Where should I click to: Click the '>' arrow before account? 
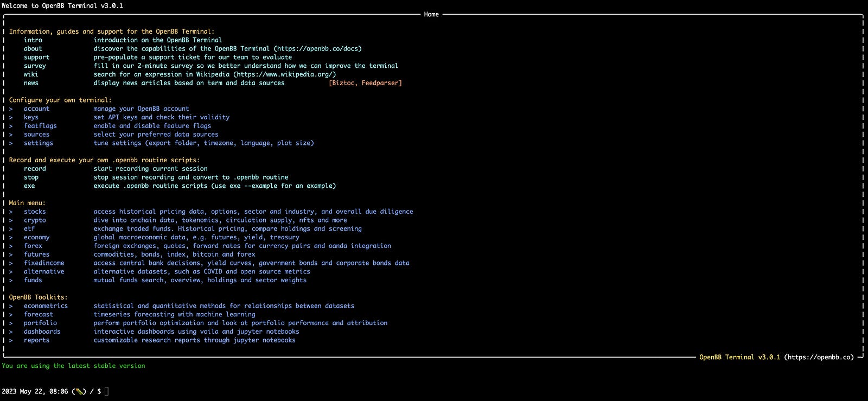[11, 109]
